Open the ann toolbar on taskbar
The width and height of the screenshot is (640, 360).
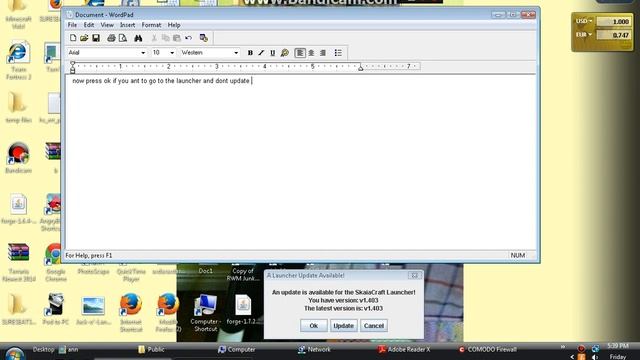tap(68, 349)
